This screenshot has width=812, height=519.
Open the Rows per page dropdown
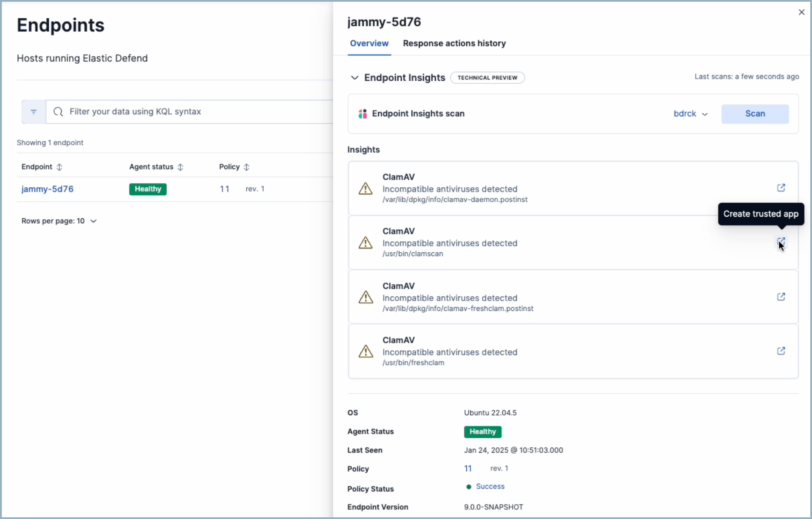(59, 221)
